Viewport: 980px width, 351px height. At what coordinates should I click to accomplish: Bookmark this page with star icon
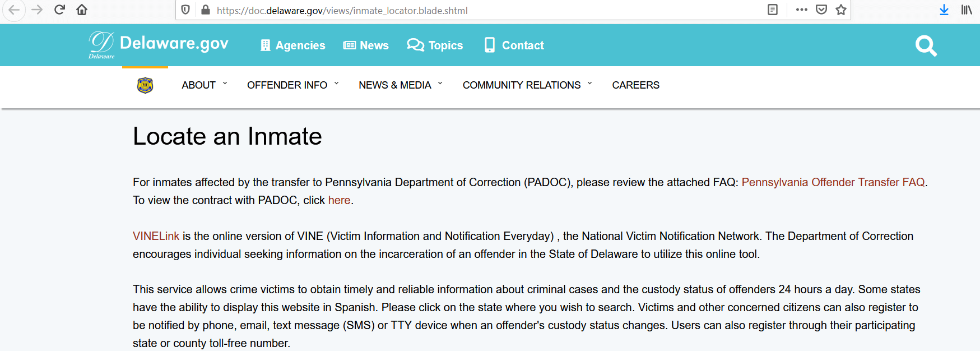[x=841, y=10]
